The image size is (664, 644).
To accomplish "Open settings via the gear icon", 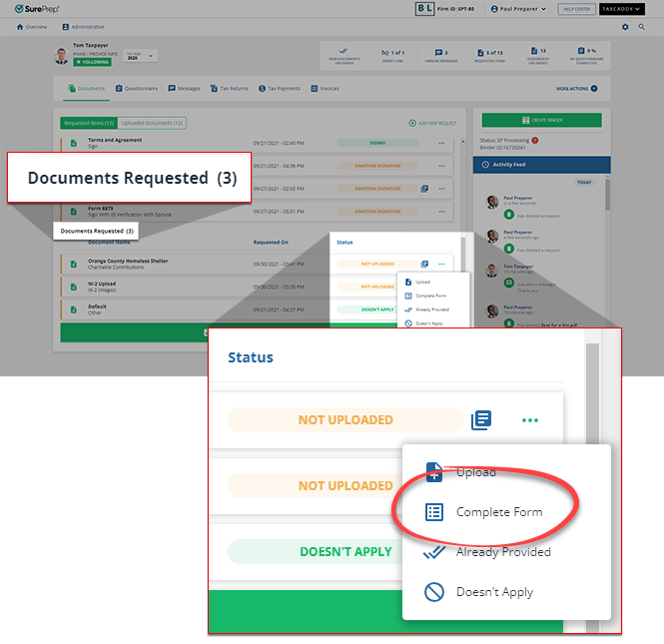I will click(625, 27).
